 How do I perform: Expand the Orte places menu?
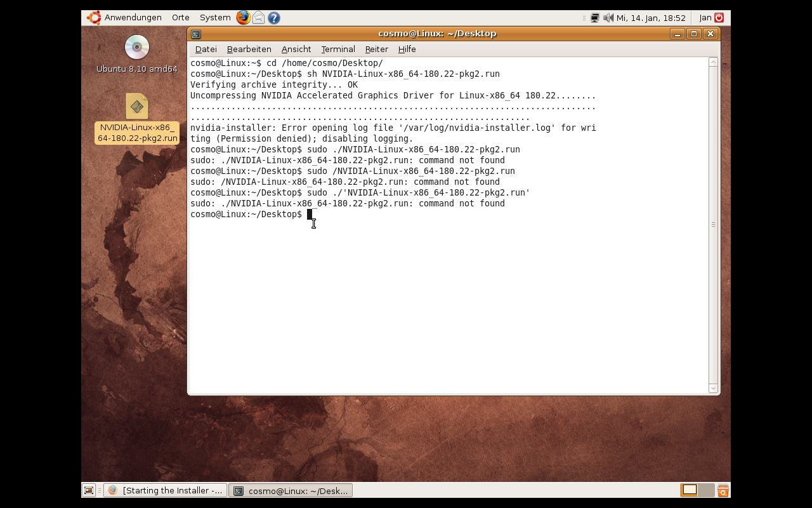pos(180,18)
